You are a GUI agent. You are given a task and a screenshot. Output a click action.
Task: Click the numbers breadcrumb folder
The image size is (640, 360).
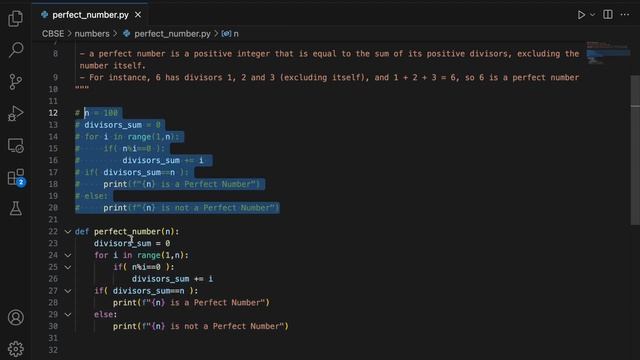pyautogui.click(x=92, y=34)
